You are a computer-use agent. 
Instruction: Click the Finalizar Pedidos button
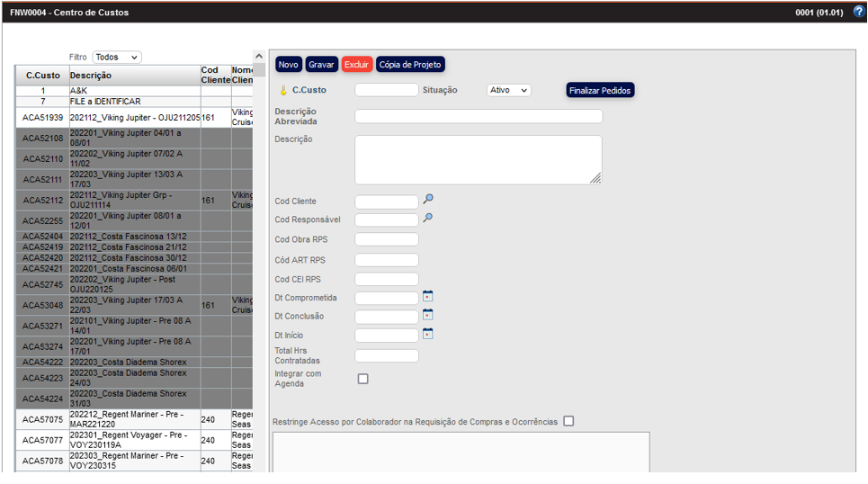pyautogui.click(x=600, y=90)
